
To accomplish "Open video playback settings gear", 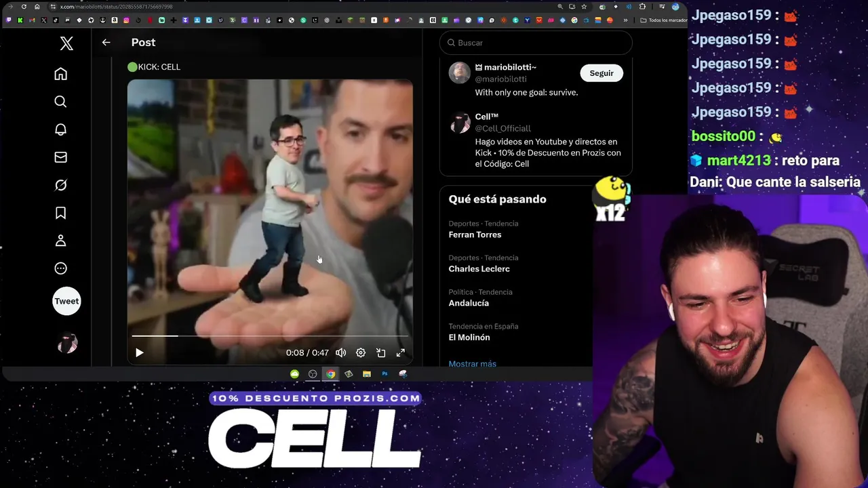I will 361,352.
